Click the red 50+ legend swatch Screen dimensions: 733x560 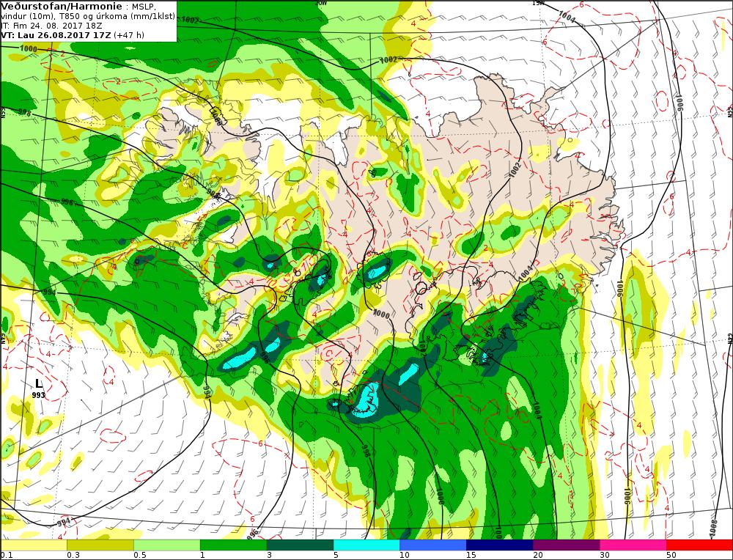(x=699, y=545)
